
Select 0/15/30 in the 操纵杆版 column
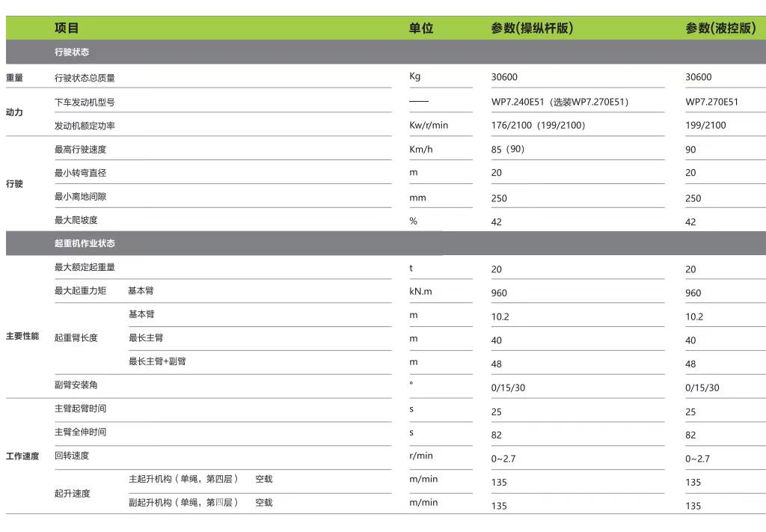pyautogui.click(x=508, y=388)
